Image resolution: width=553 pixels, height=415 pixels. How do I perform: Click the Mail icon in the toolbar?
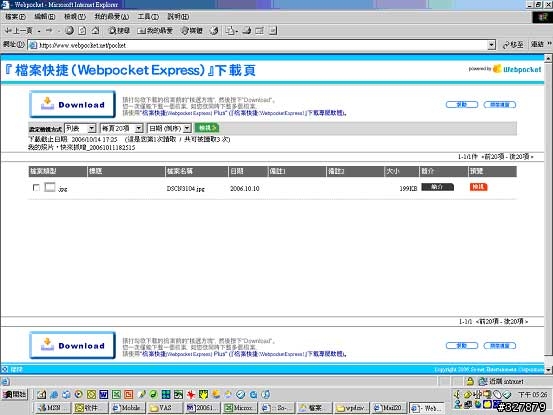pos(231,31)
